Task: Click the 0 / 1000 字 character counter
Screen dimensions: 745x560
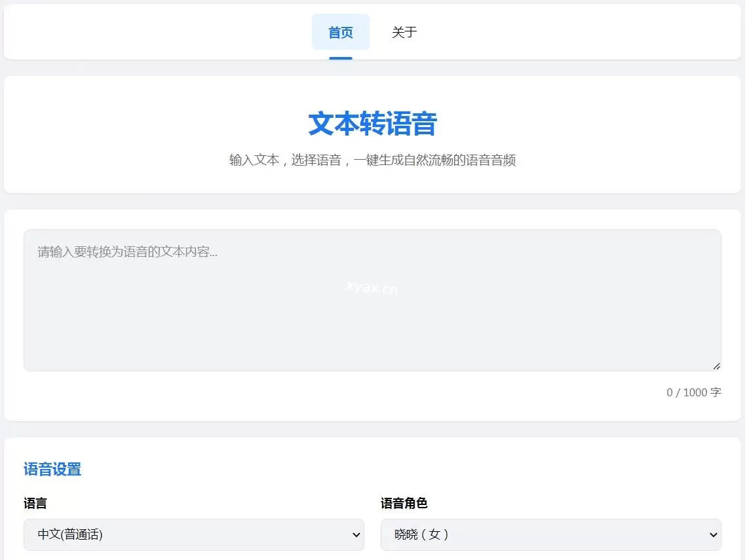Action: click(693, 392)
